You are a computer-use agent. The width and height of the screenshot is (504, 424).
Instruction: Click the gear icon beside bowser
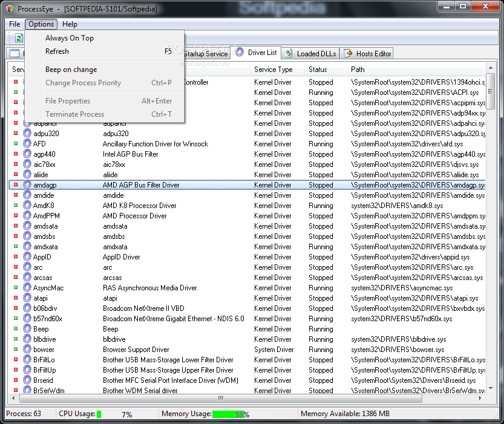pyautogui.click(x=27, y=349)
